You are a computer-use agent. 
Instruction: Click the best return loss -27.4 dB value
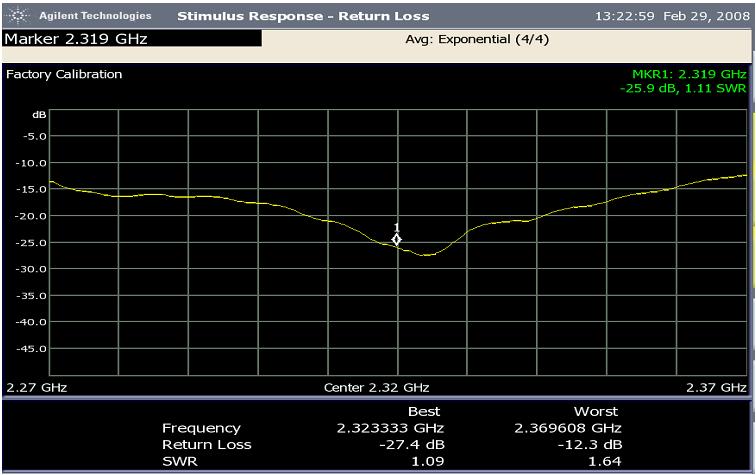point(411,445)
